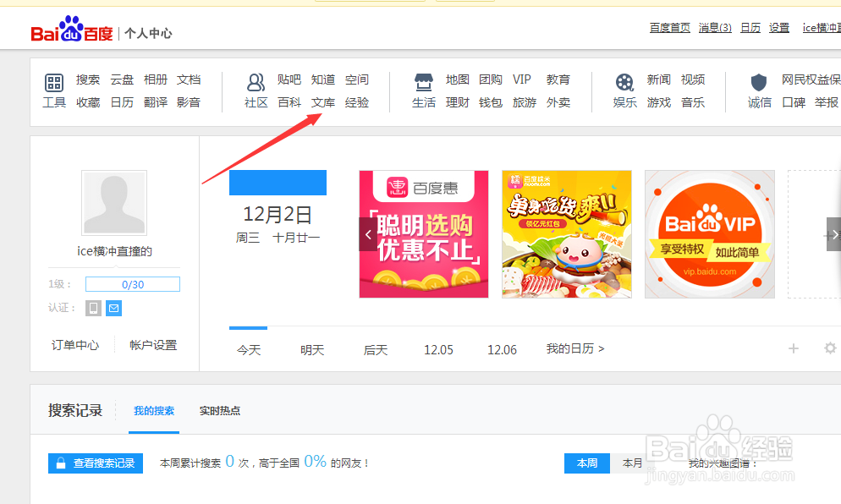Open 口碑 link
Viewport: 841px width, 504px height.
tap(794, 102)
